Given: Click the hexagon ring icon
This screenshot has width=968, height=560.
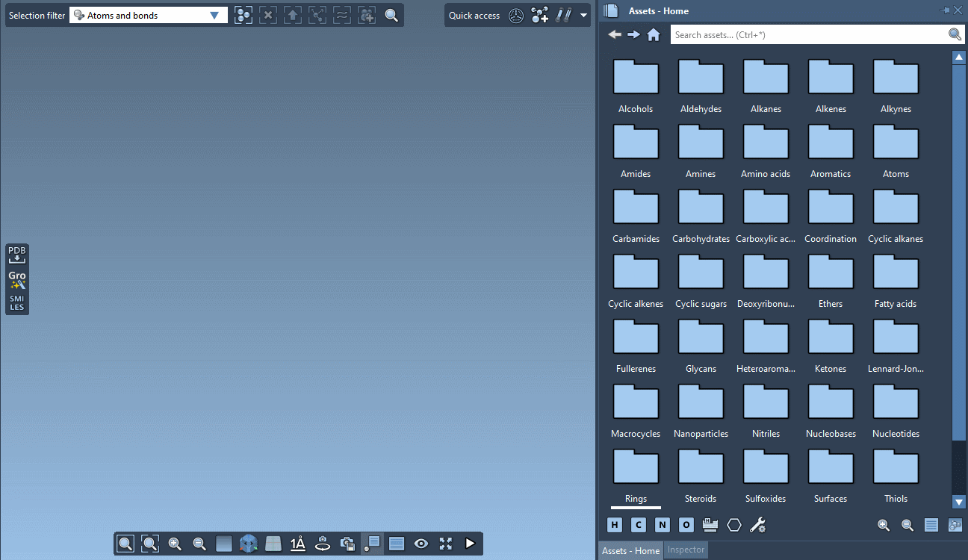Looking at the screenshot, I should [x=734, y=525].
